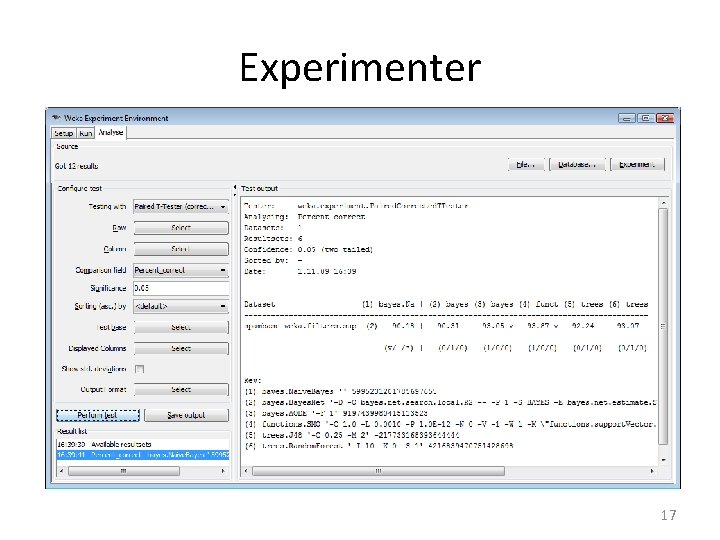This screenshot has width=720, height=540.
Task: Toggle the Show std. deviations checkbox
Action: [x=140, y=369]
